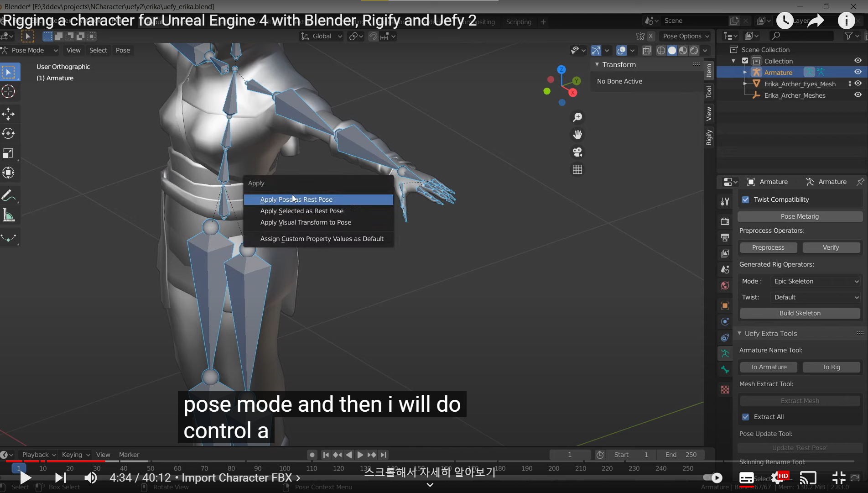Click the Pose Metarig button

pos(800,216)
